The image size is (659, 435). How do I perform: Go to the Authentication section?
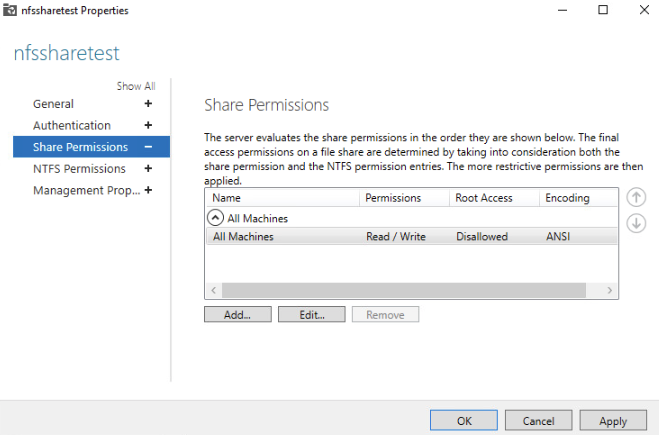click(x=71, y=125)
